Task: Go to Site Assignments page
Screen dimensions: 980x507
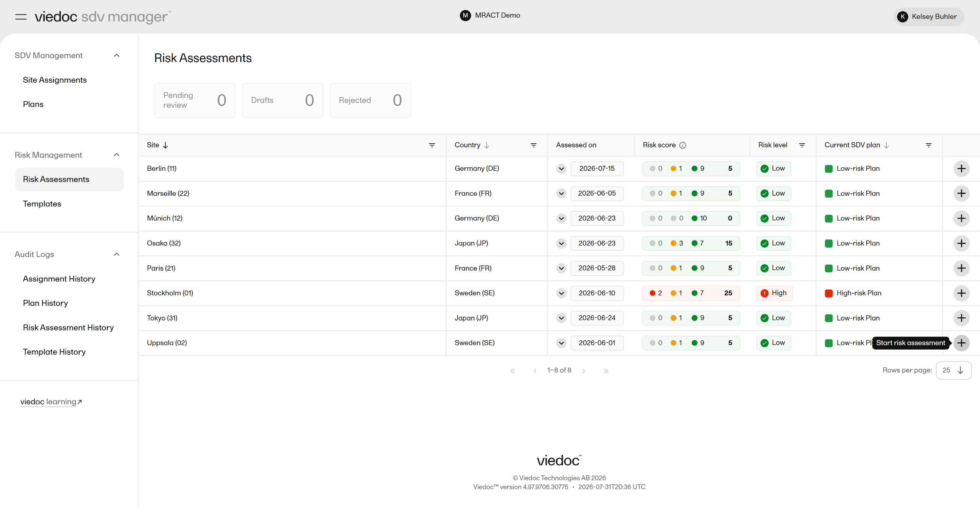Action: coord(55,80)
